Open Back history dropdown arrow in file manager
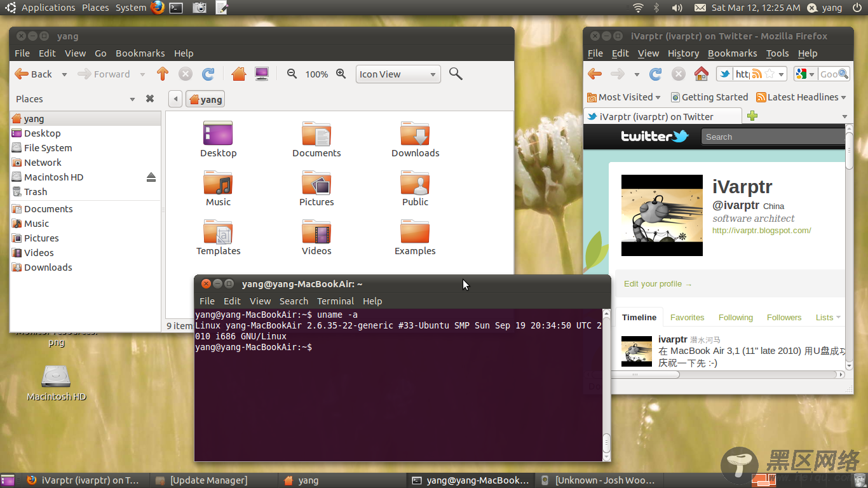Screen dimensions: 868x488 tap(64, 74)
